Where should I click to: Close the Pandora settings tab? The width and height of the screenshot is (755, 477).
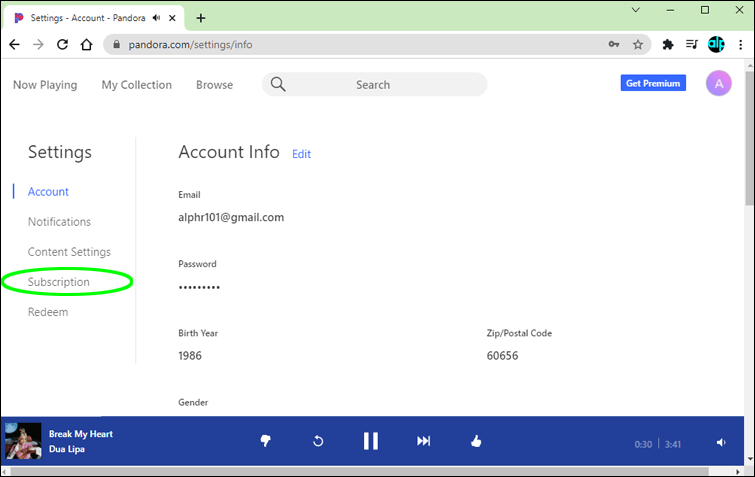172,18
